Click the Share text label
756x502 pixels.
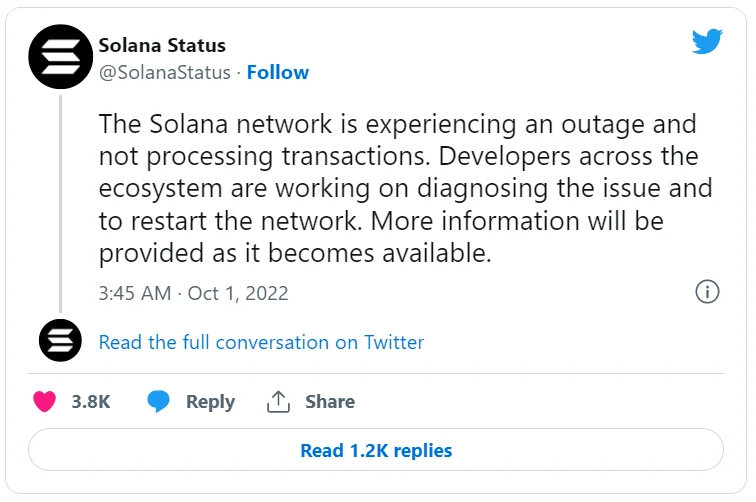click(330, 402)
